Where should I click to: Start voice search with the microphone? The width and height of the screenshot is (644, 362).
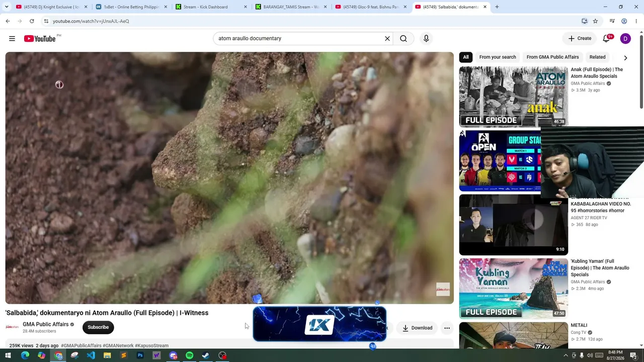(426, 39)
